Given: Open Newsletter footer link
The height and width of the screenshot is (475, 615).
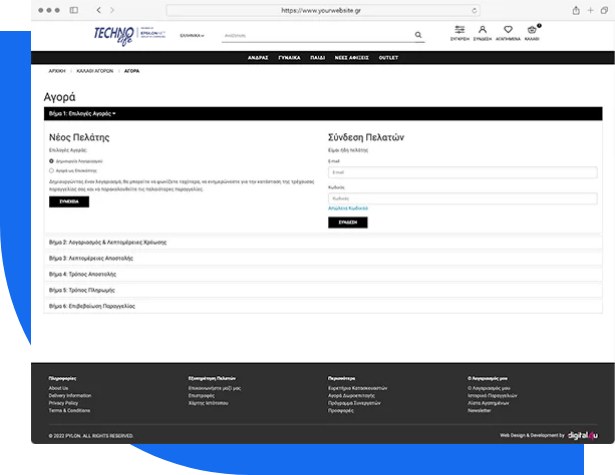Looking at the screenshot, I should coord(479,410).
